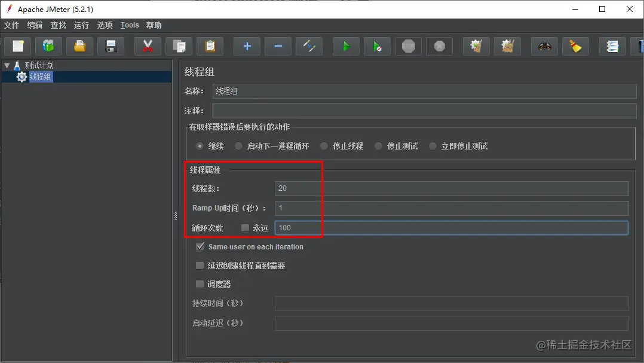The height and width of the screenshot is (363, 644).
Task: Select the 立即停止测试 radio option
Action: [x=433, y=146]
